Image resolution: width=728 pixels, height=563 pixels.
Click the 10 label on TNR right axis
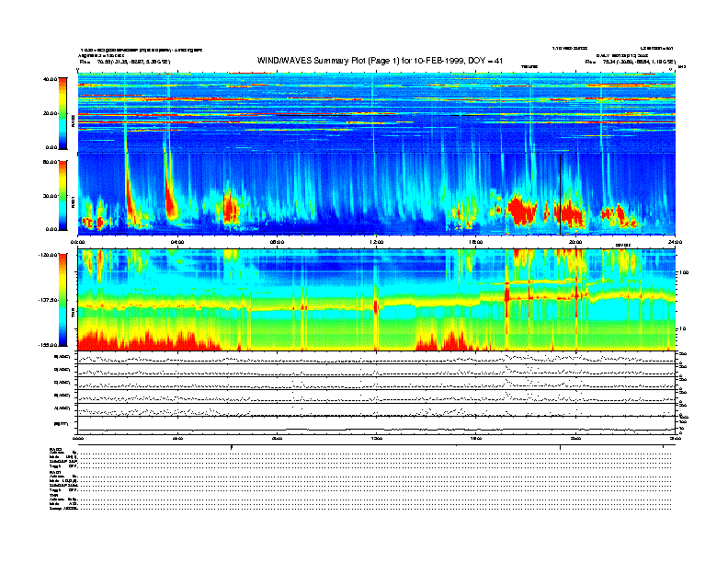click(x=682, y=328)
